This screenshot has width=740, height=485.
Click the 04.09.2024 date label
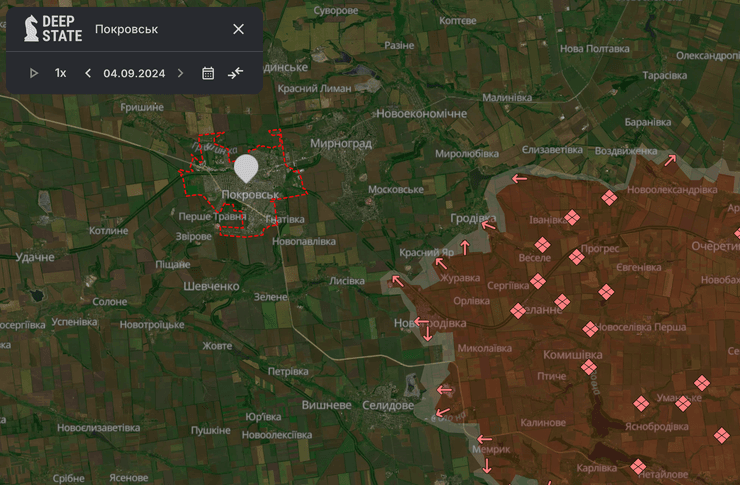pyautogui.click(x=134, y=73)
